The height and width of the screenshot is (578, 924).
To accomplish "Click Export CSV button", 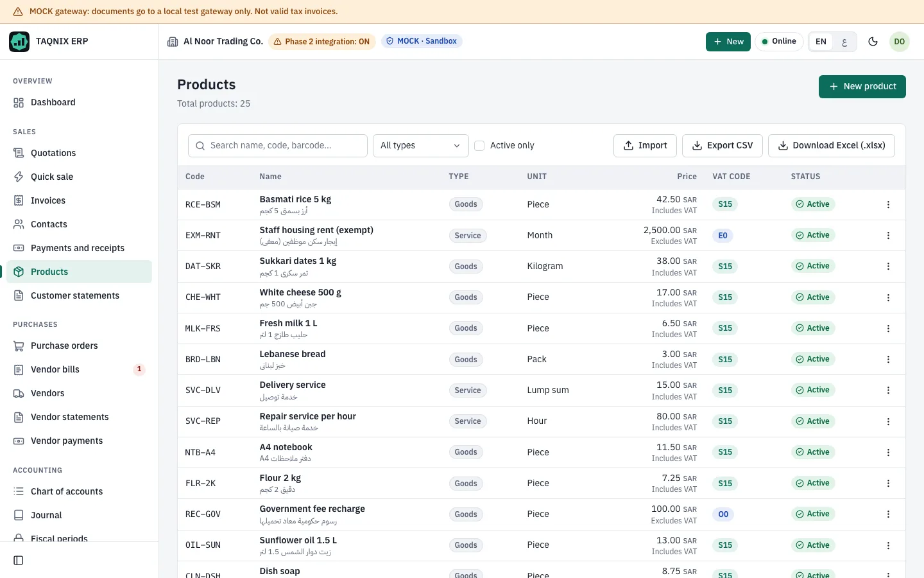I will pos(722,146).
